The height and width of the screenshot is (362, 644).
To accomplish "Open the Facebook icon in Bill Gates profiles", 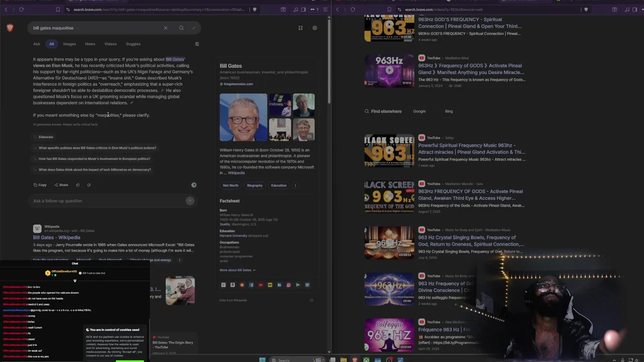I will coord(251,285).
